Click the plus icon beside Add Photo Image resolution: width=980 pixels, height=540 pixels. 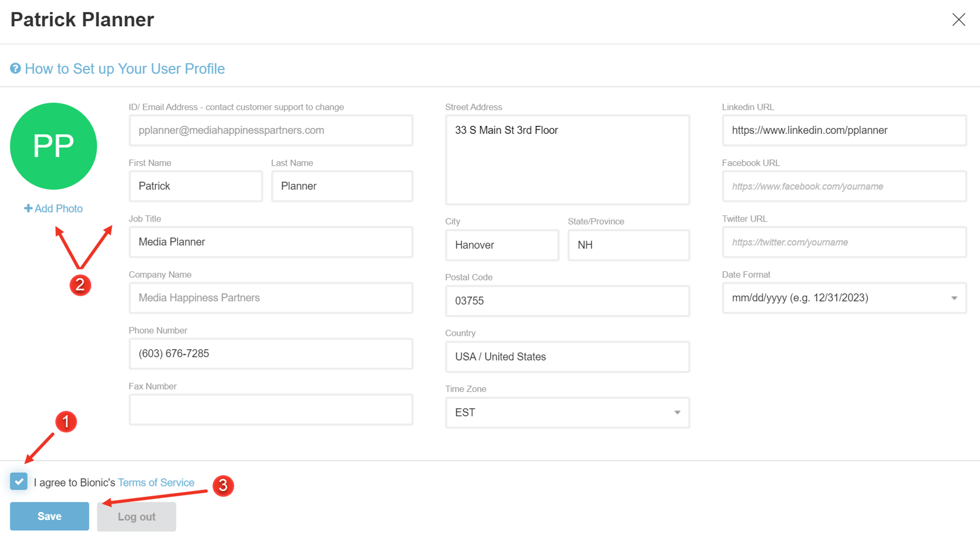tap(28, 208)
